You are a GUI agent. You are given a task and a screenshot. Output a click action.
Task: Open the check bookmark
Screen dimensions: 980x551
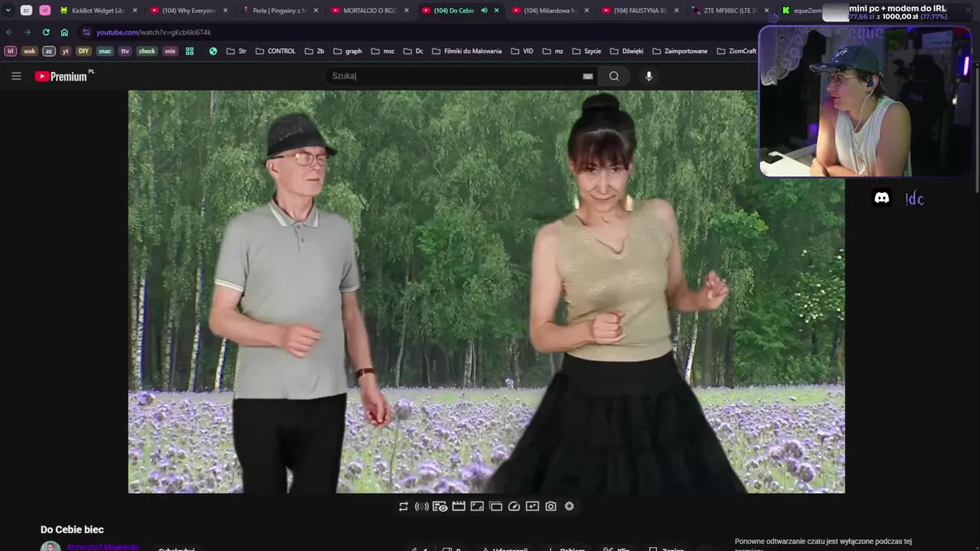[147, 51]
